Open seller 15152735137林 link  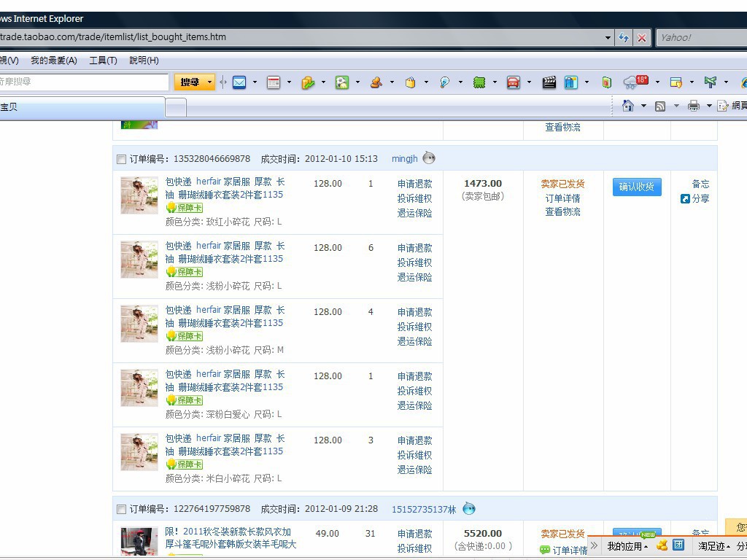tap(424, 509)
